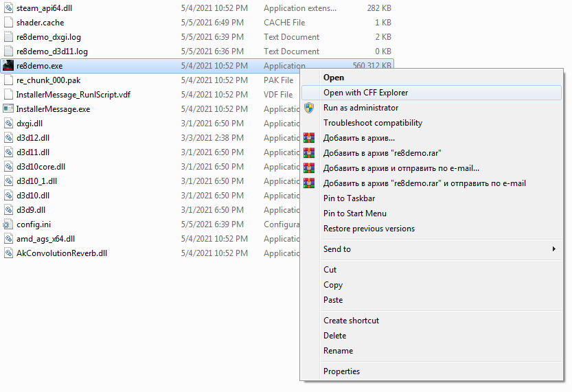Choose Troubleshoot compatibility option

(x=373, y=123)
